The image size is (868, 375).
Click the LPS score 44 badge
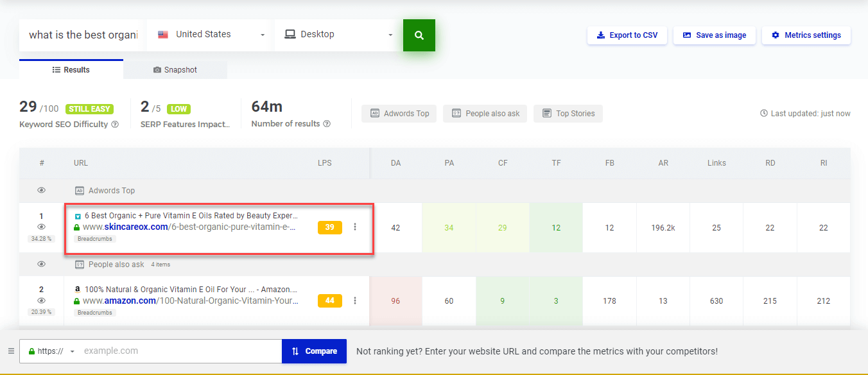[330, 301]
